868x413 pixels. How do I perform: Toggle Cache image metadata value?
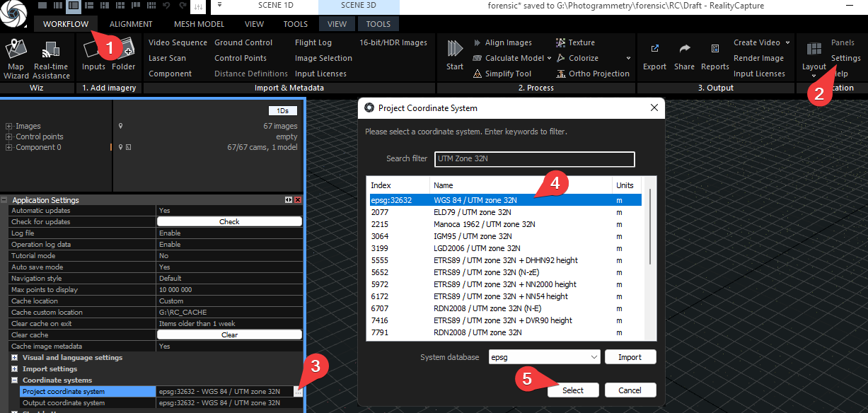click(x=228, y=347)
